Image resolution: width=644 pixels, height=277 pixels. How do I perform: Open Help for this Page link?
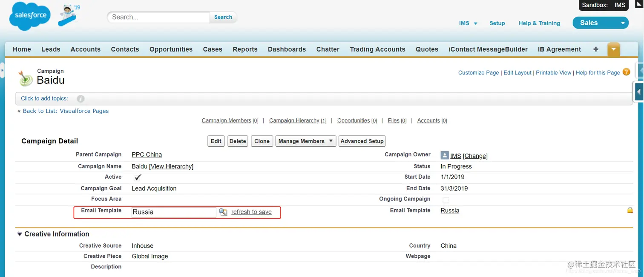click(x=598, y=73)
